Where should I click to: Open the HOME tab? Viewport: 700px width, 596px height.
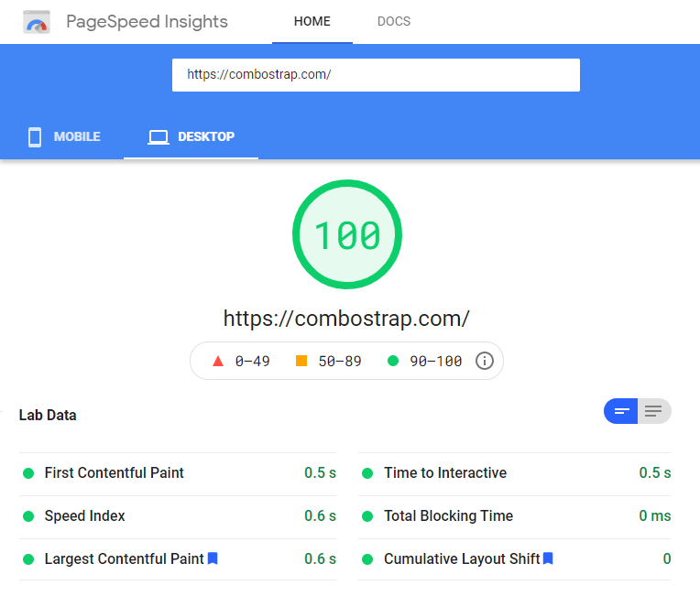[x=312, y=22]
